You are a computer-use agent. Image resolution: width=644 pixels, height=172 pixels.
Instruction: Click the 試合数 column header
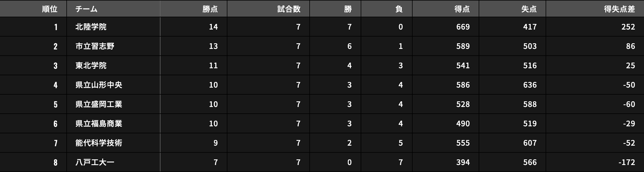pyautogui.click(x=289, y=9)
